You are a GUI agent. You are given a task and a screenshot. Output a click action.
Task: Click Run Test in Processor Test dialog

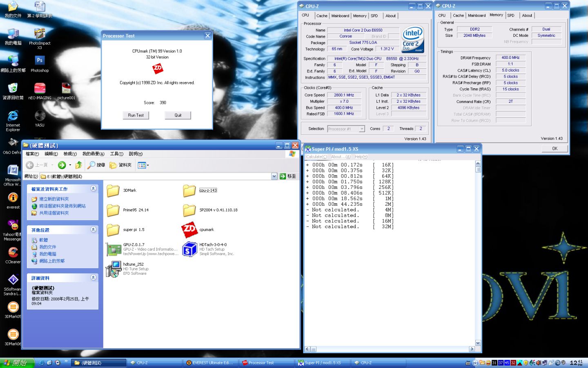point(136,115)
